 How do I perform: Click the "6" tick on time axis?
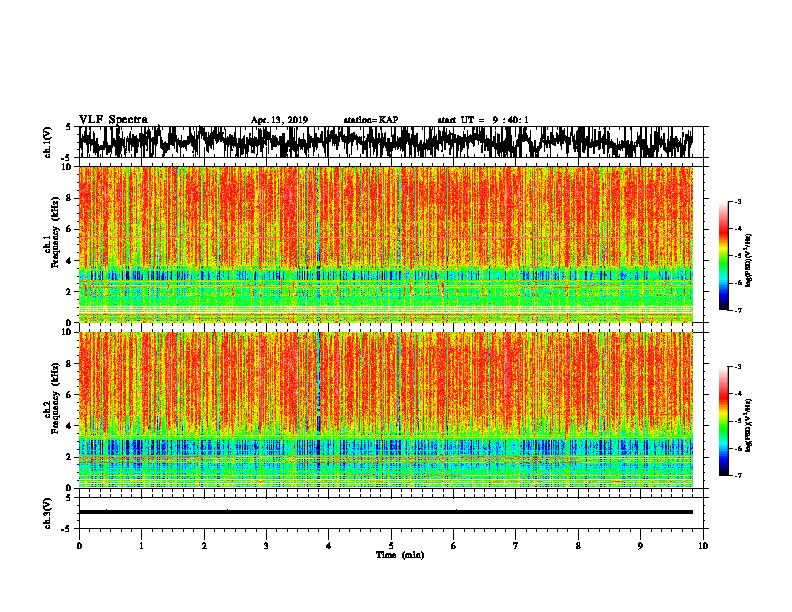pyautogui.click(x=454, y=546)
